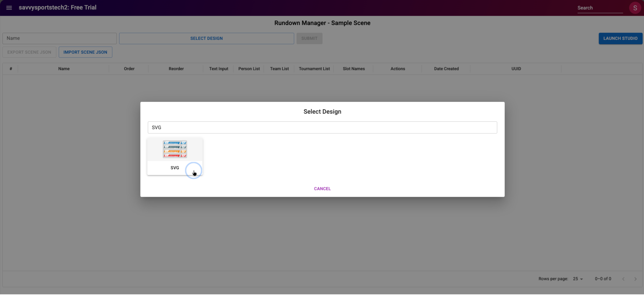Click the Export Scene JSON button

point(29,52)
